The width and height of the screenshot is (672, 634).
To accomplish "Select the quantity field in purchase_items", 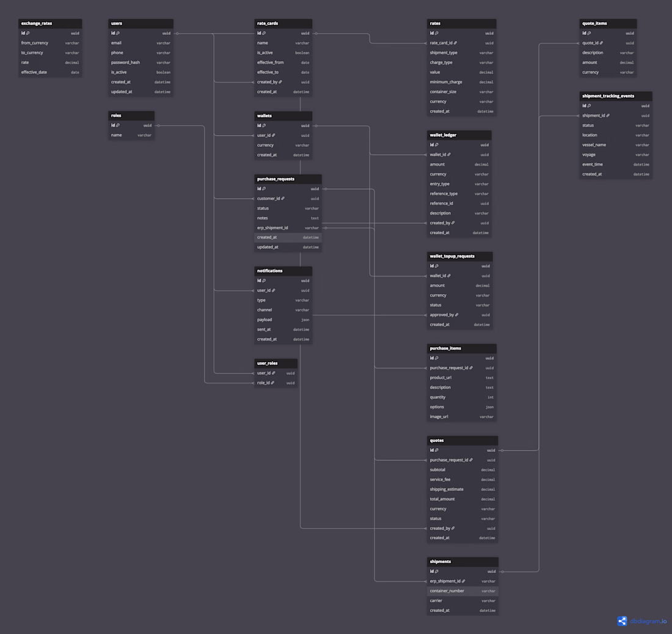I will pyautogui.click(x=462, y=397).
